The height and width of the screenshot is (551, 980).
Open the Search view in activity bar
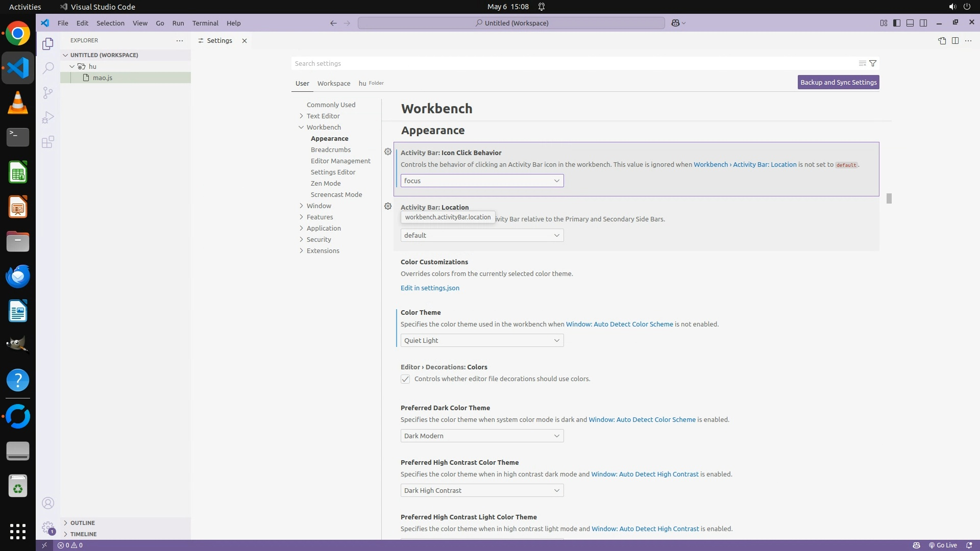click(x=48, y=68)
